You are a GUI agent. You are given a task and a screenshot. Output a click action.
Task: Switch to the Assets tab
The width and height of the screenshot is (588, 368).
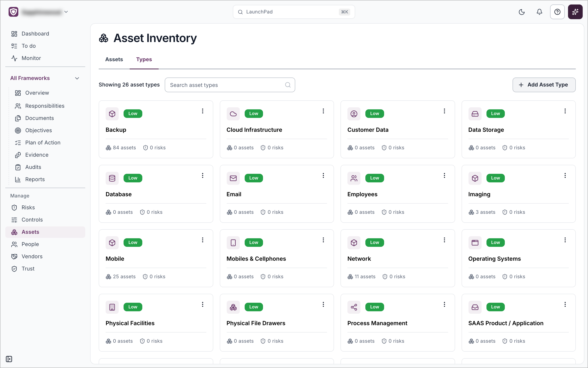[114, 59]
